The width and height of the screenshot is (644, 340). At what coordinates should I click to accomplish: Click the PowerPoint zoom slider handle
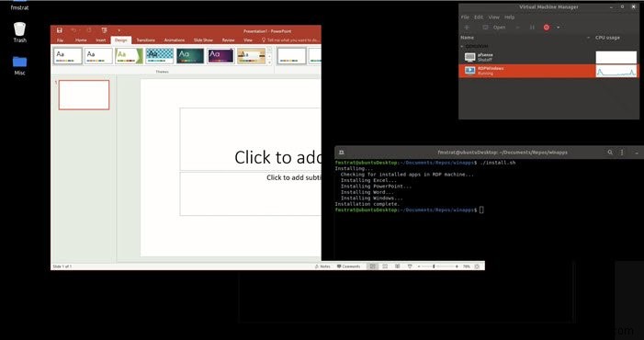pos(434,266)
